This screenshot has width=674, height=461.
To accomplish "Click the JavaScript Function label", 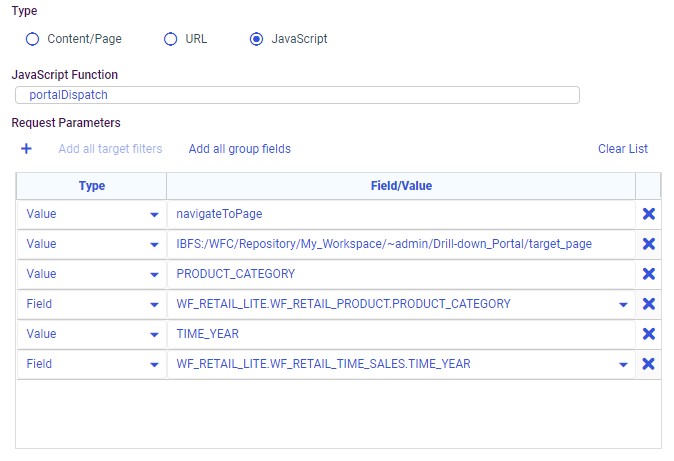I will pos(64,75).
